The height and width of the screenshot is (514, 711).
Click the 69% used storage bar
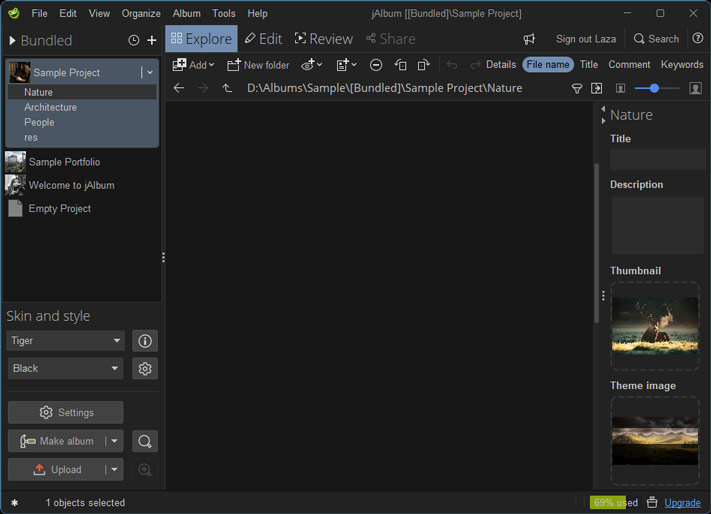tap(614, 502)
